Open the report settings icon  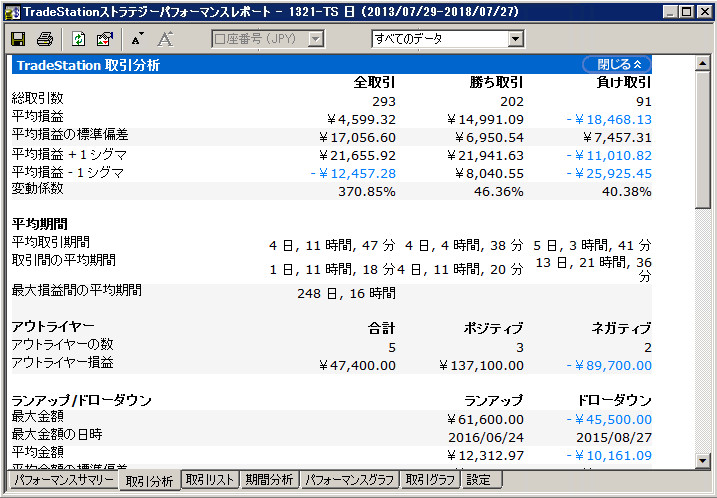[x=104, y=39]
